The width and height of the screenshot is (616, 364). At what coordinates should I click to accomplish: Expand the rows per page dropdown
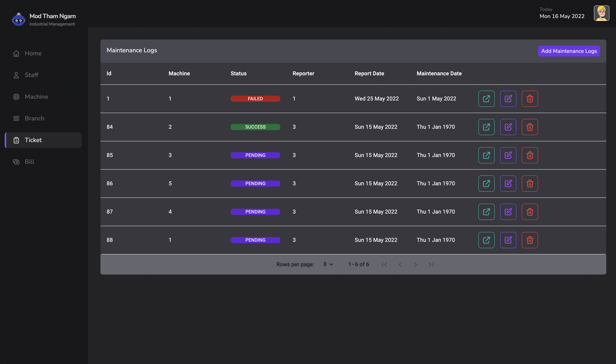coord(328,264)
